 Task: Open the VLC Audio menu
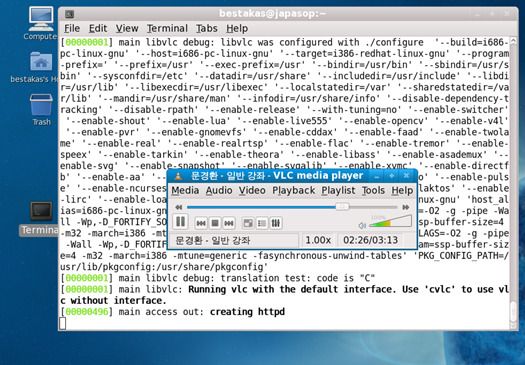[219, 190]
